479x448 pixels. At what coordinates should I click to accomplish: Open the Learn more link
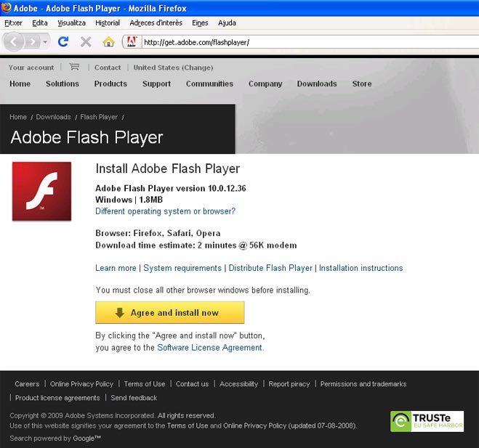pos(116,268)
